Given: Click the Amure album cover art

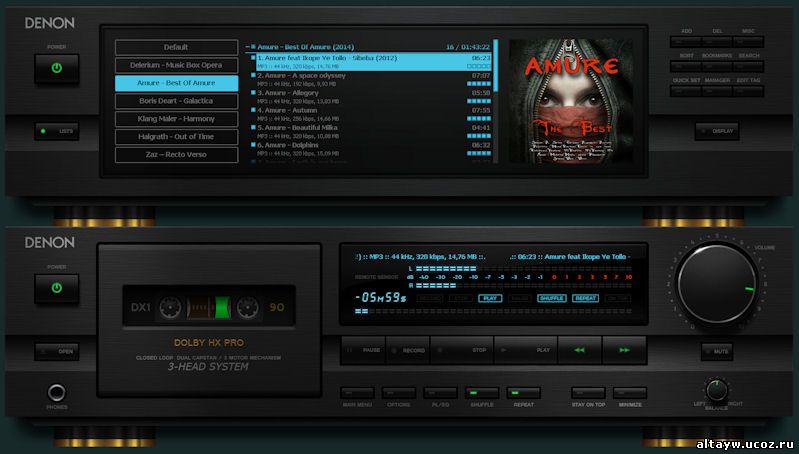Looking at the screenshot, I should [x=571, y=102].
